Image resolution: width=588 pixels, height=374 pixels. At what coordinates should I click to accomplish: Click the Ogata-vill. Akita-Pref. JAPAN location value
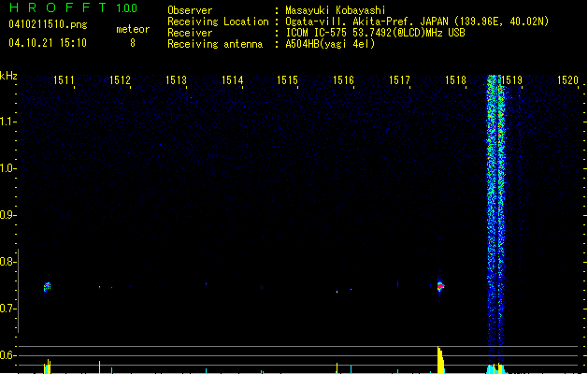pos(417,22)
